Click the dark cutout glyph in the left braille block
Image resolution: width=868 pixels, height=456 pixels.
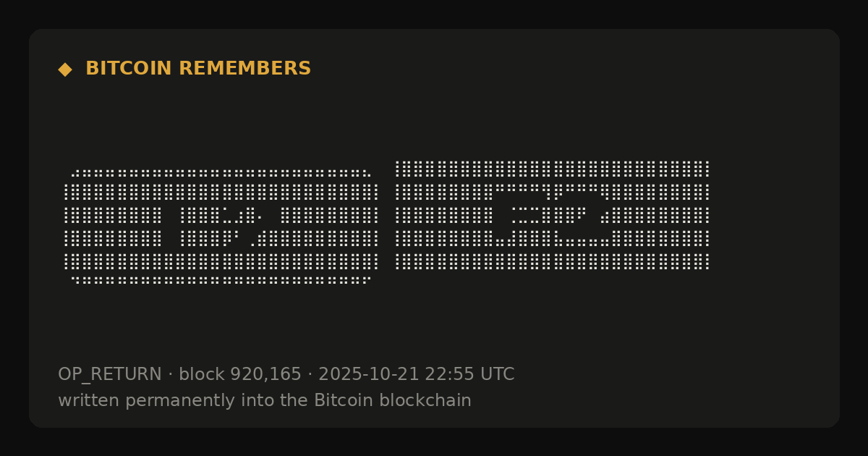tap(221, 227)
